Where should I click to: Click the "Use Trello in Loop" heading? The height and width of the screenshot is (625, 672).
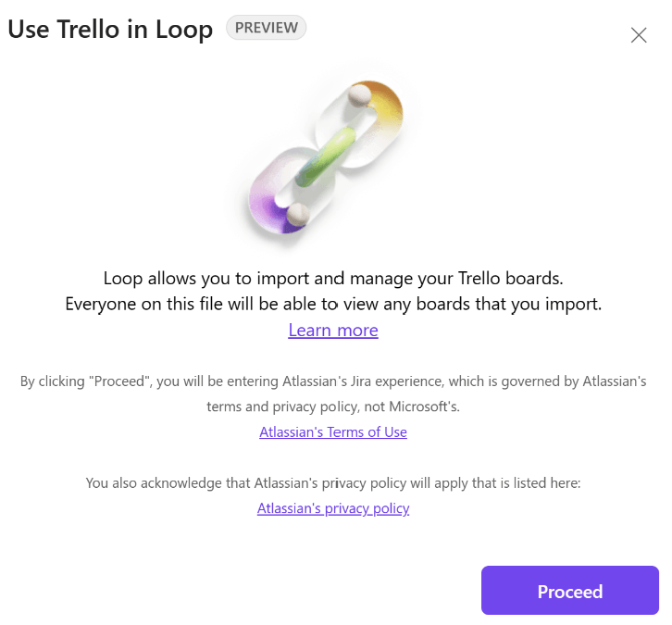point(109,29)
